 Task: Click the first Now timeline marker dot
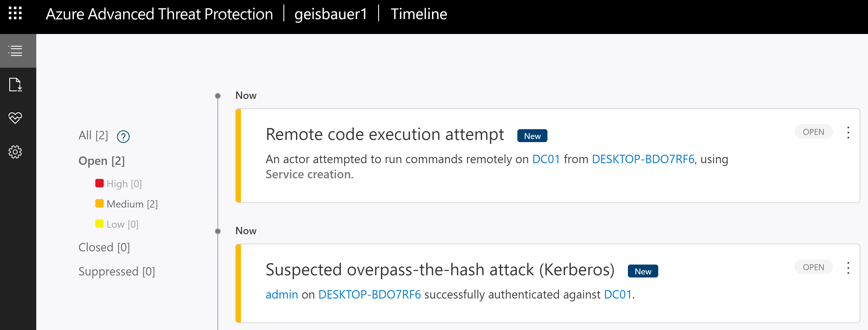click(x=218, y=96)
